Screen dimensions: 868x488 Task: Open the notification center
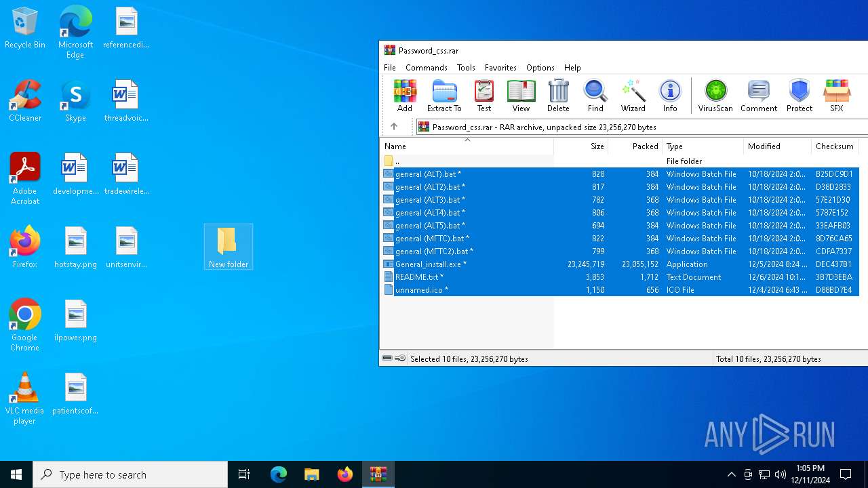click(846, 474)
